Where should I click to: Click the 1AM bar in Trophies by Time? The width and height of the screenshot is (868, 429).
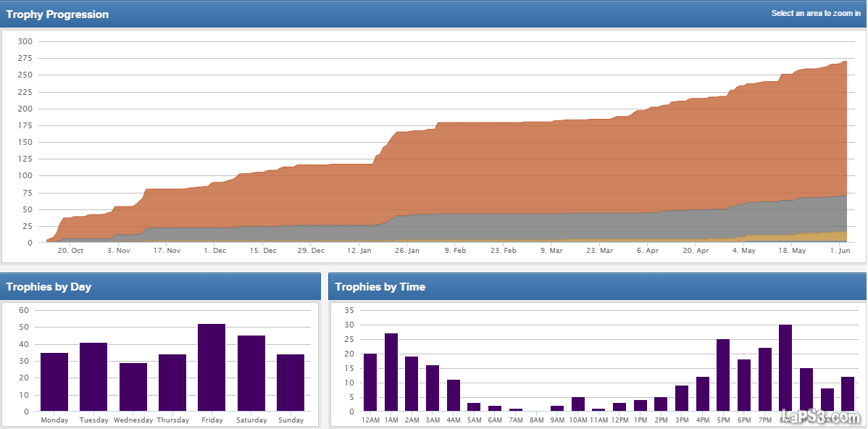pos(391,372)
